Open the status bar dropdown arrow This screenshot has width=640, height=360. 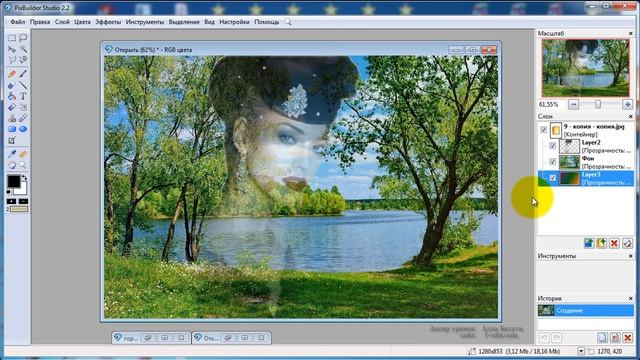[581, 351]
